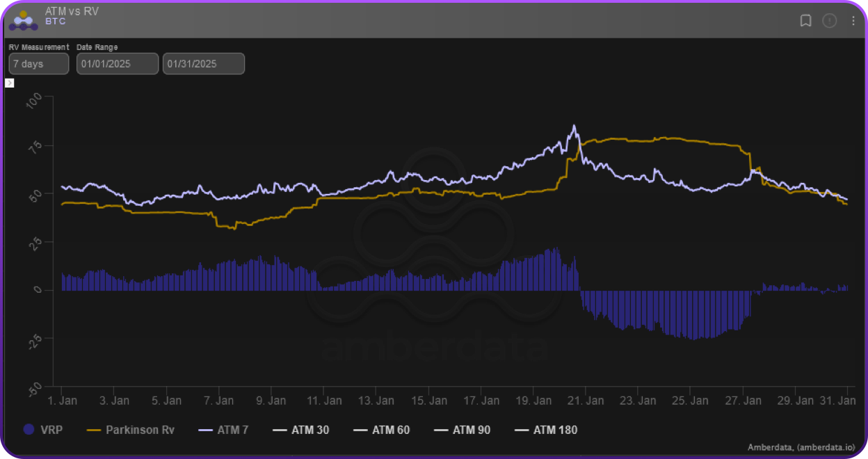Toggle the VRP series in the legend

tap(43, 430)
